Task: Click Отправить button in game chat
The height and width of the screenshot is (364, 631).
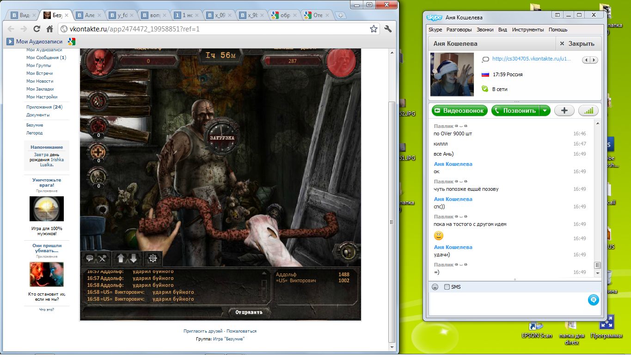Action: coord(249,312)
